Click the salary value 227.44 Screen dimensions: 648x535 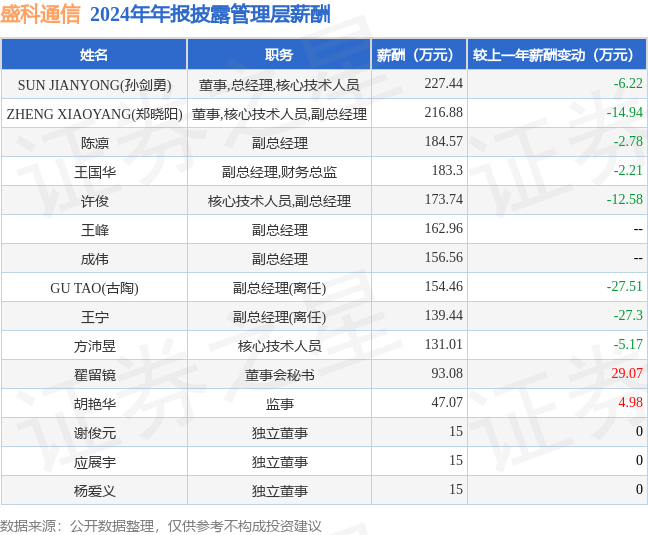point(443,83)
